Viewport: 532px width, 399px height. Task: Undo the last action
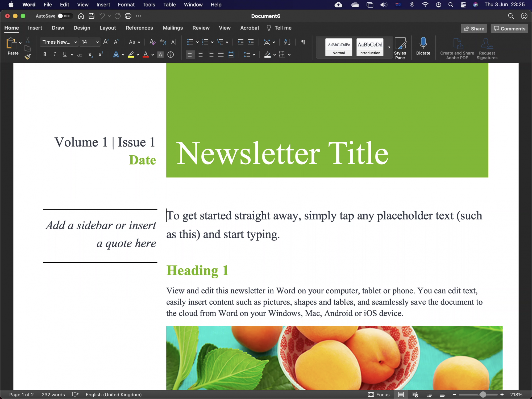pos(102,16)
